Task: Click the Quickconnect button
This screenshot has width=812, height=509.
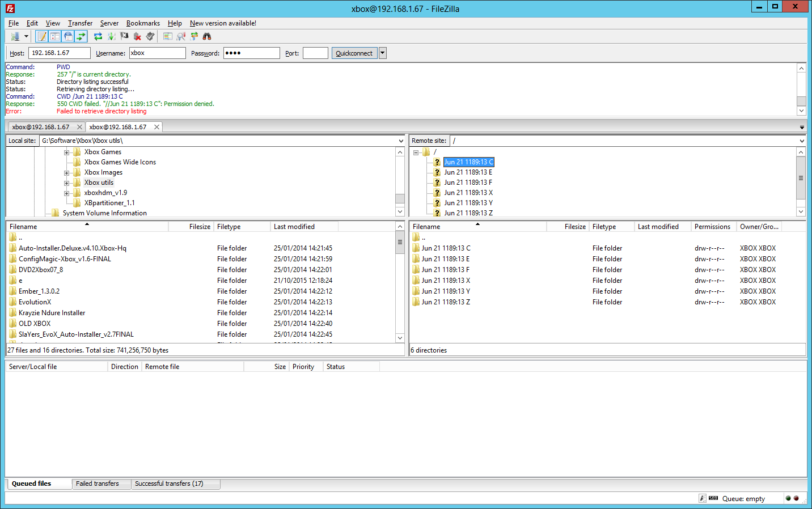Action: (354, 53)
